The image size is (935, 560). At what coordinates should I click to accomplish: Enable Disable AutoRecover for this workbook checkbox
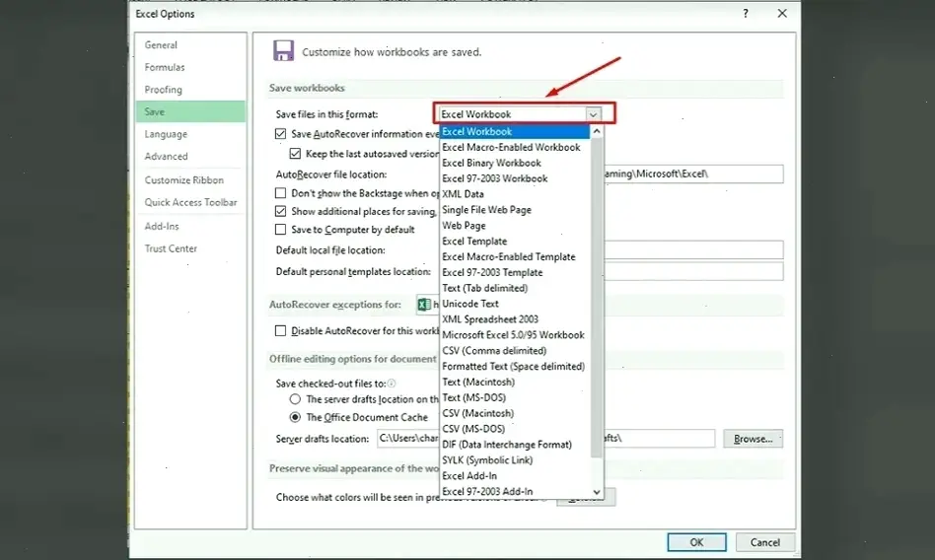(x=280, y=330)
